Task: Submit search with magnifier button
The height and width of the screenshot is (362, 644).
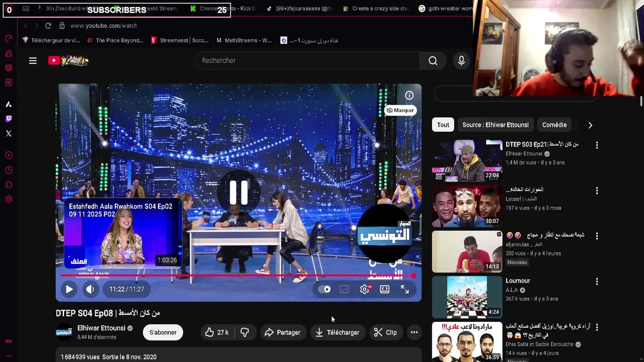Action: coord(433,61)
